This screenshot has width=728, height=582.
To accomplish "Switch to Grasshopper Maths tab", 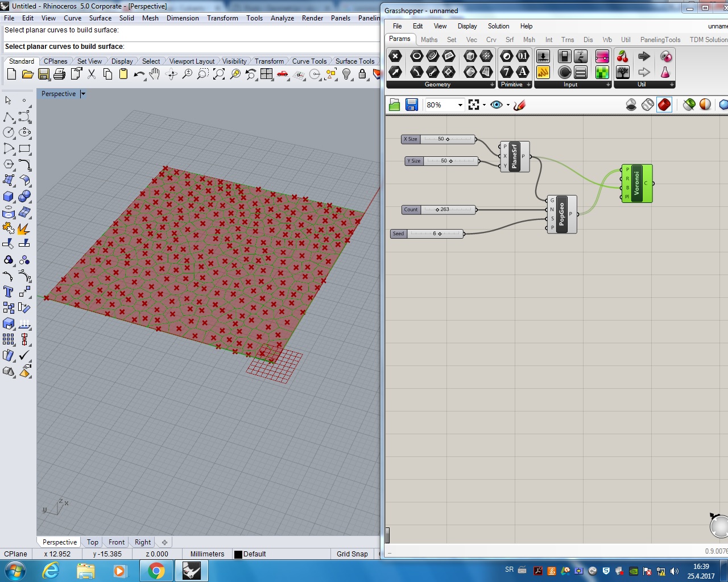I will click(x=429, y=40).
